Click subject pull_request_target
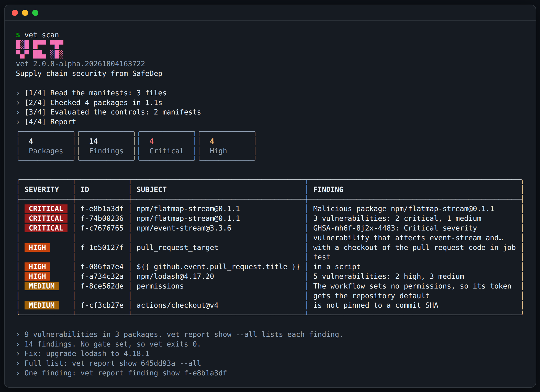540x392 pixels. [177, 247]
